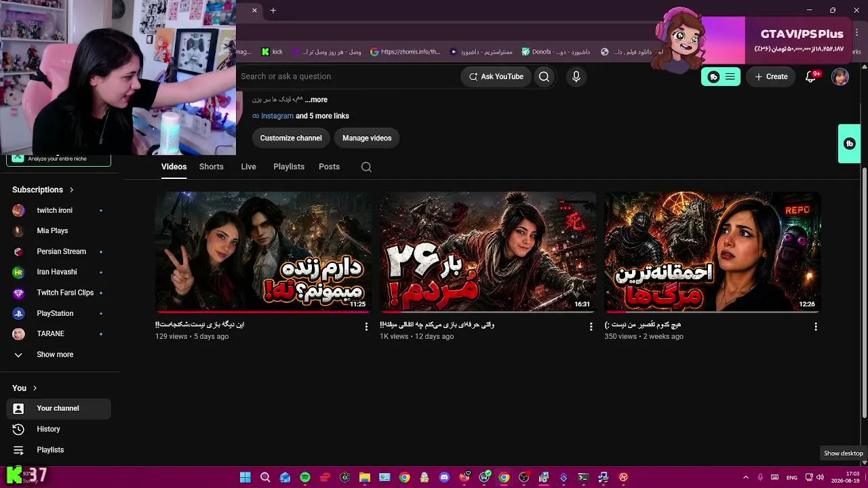Screen dimensions: 868x488
Task: Open Firefox from the taskbar
Action: click(465, 477)
